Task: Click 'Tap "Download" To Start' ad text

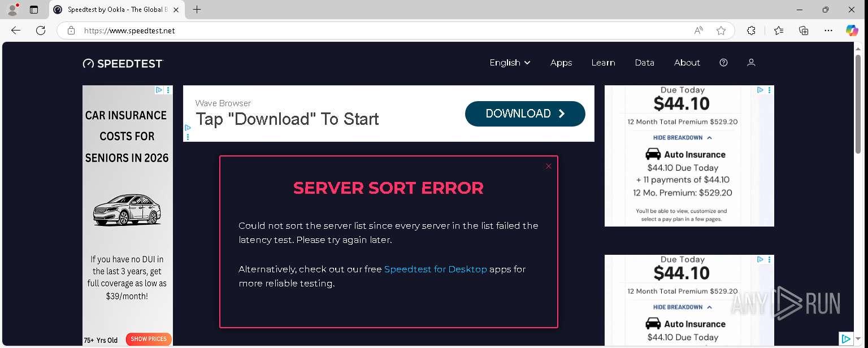Action: [287, 119]
